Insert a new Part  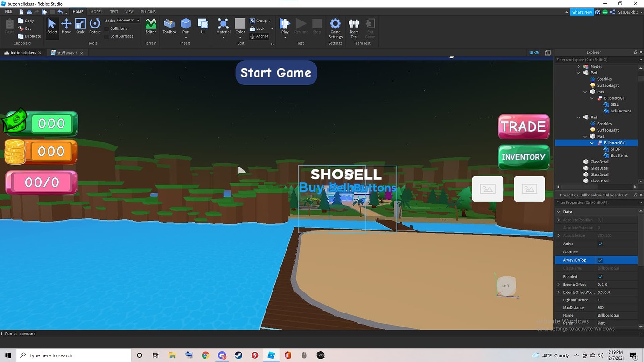(186, 26)
